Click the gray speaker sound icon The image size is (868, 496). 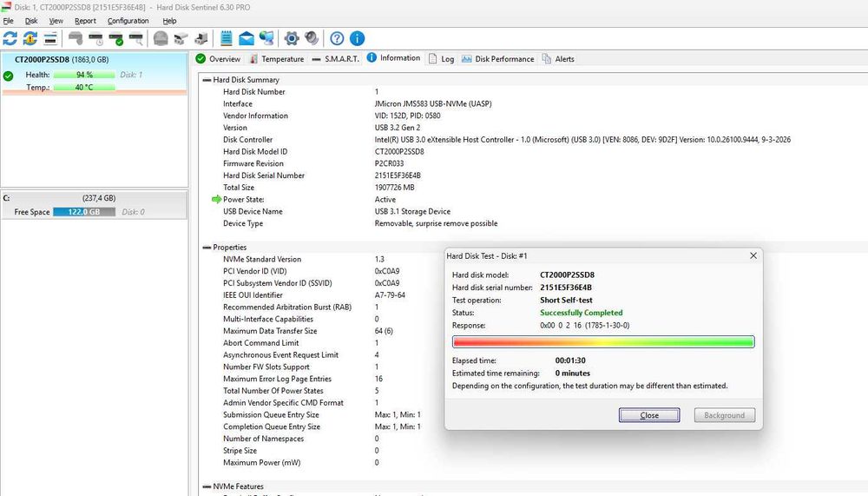point(312,38)
